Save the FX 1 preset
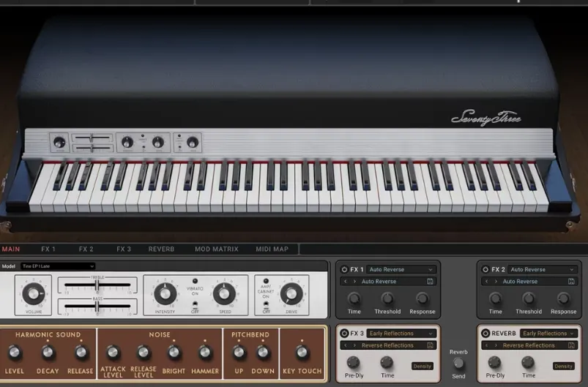This screenshot has width=588, height=387. point(430,282)
